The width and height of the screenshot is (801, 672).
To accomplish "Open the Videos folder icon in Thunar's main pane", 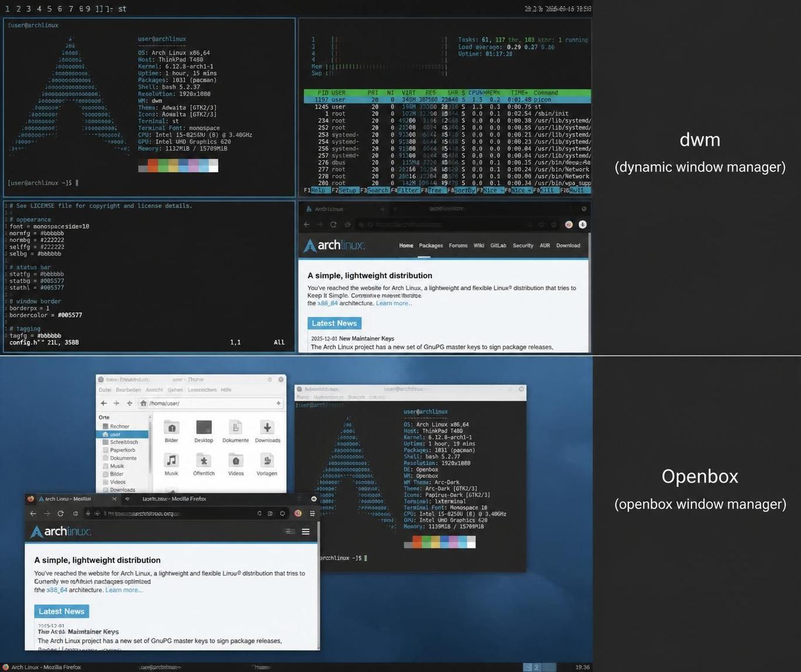I will tap(235, 461).
